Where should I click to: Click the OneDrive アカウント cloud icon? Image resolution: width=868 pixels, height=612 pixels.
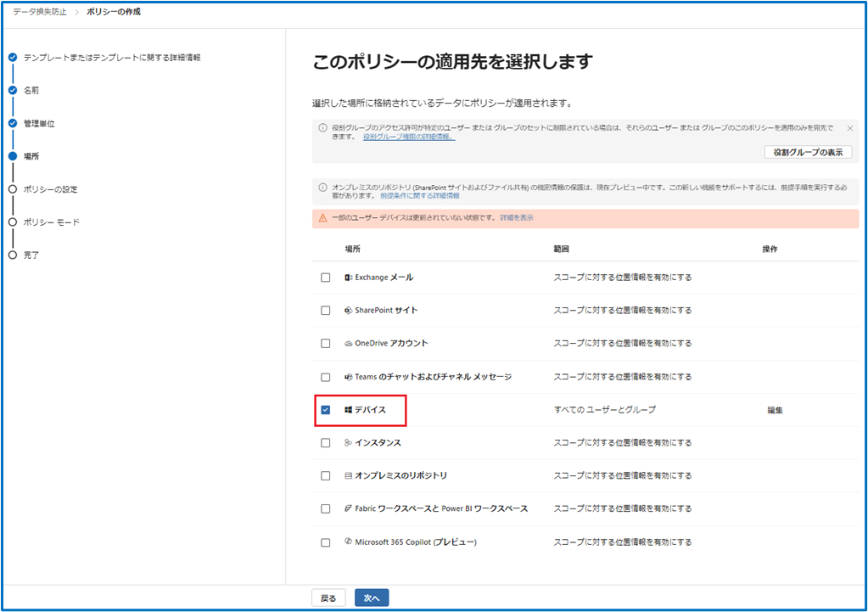click(x=349, y=344)
